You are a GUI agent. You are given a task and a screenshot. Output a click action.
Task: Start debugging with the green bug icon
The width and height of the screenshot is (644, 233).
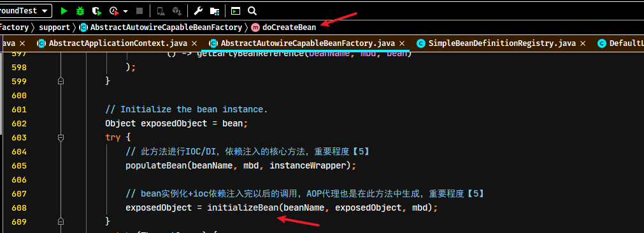point(80,11)
